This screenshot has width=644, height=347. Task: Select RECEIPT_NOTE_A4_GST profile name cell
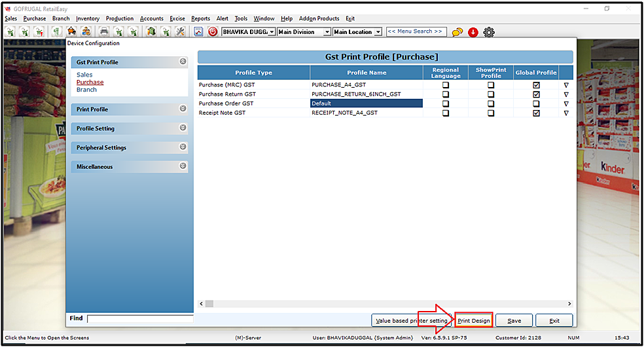click(x=367, y=113)
